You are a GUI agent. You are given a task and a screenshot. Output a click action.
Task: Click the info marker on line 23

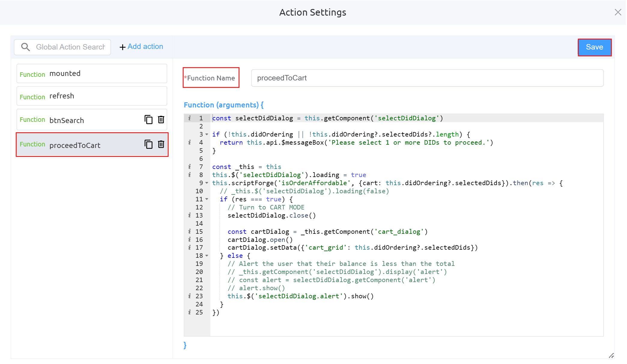click(x=189, y=296)
